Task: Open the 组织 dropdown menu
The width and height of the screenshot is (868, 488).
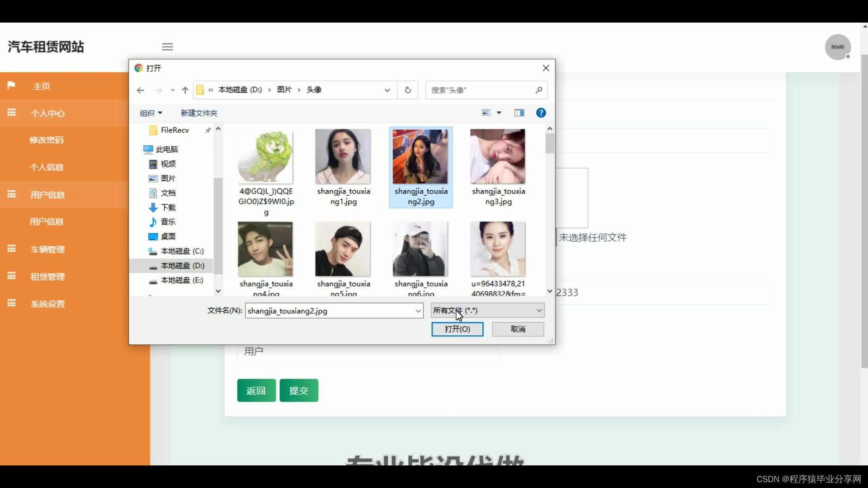Action: (x=151, y=113)
